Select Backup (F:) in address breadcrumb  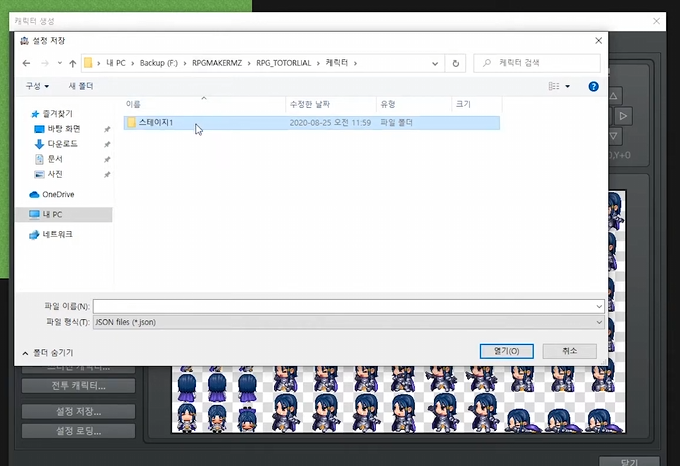coord(159,63)
